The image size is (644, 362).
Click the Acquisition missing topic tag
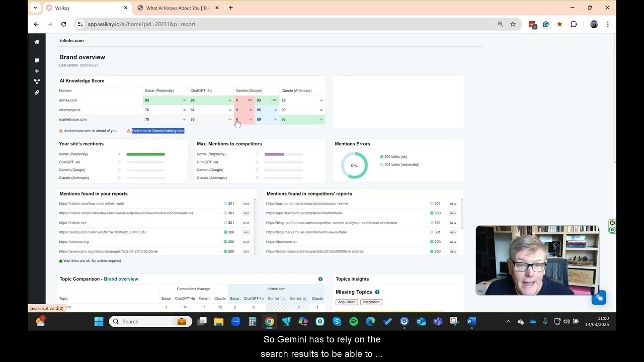tap(347, 302)
